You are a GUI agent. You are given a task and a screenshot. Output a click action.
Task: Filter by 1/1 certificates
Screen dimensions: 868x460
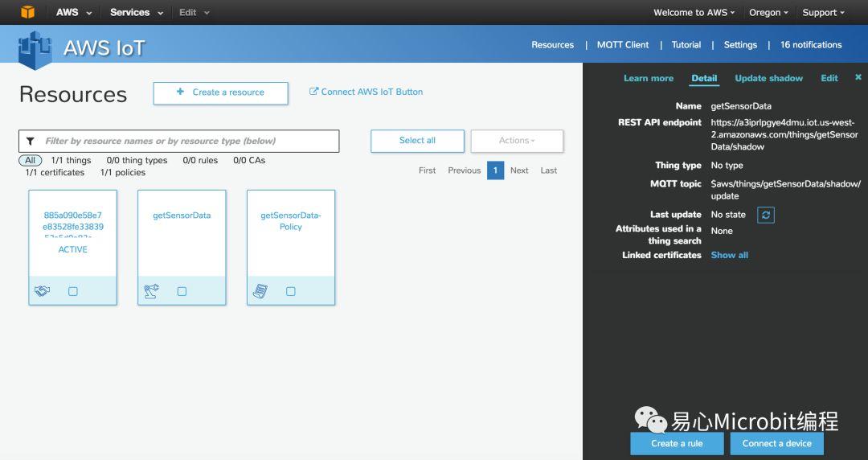pyautogui.click(x=55, y=172)
